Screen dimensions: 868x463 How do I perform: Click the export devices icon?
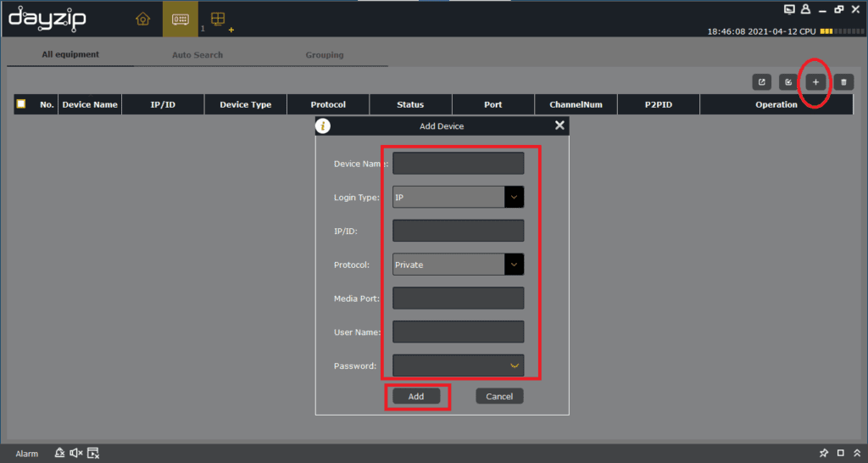coord(762,82)
